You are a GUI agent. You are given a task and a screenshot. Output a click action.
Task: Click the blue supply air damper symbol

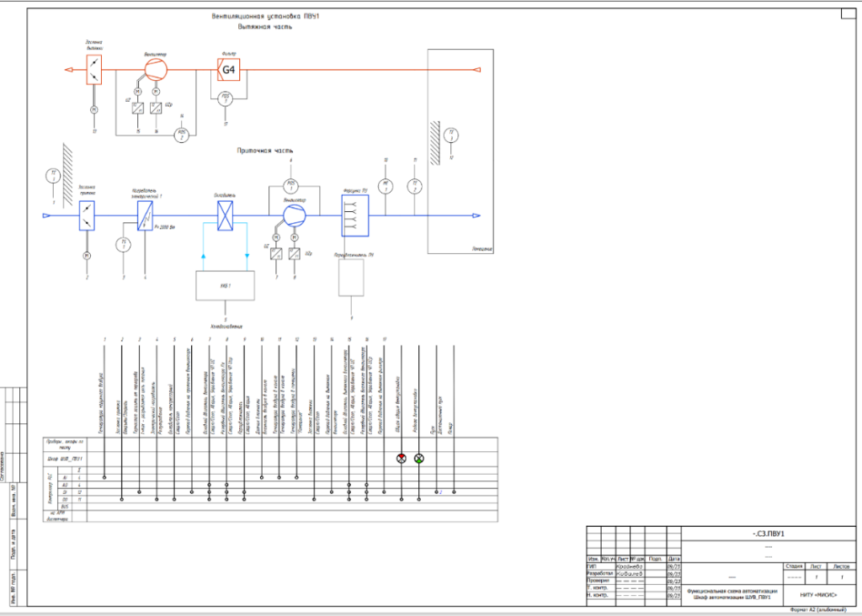click(x=86, y=215)
